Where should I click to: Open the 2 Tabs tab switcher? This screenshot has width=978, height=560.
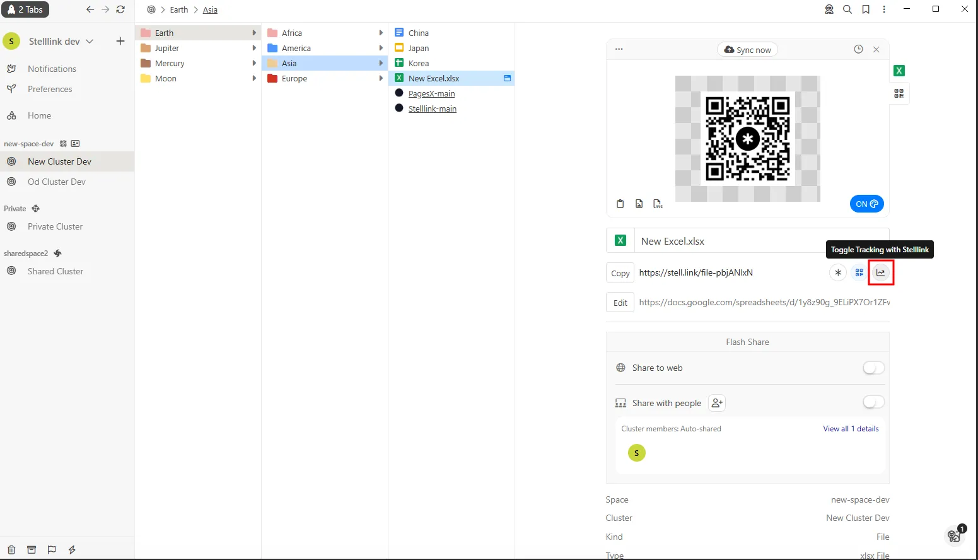tap(25, 9)
